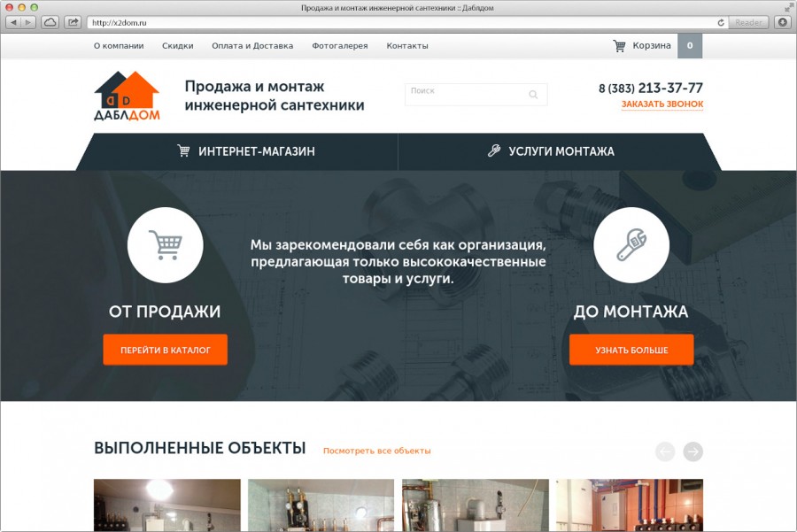The image size is (797, 532).
Task: Open Посмотреть все объекты link
Action: [x=376, y=451]
